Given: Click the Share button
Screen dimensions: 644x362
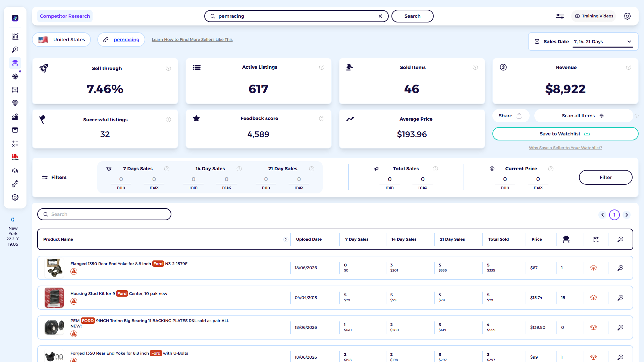Looking at the screenshot, I should [x=510, y=116].
